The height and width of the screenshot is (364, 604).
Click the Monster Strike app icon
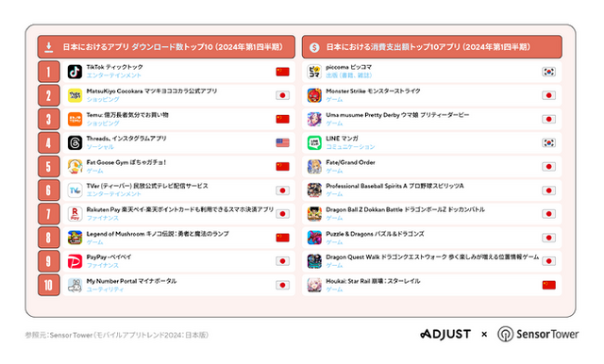[314, 95]
